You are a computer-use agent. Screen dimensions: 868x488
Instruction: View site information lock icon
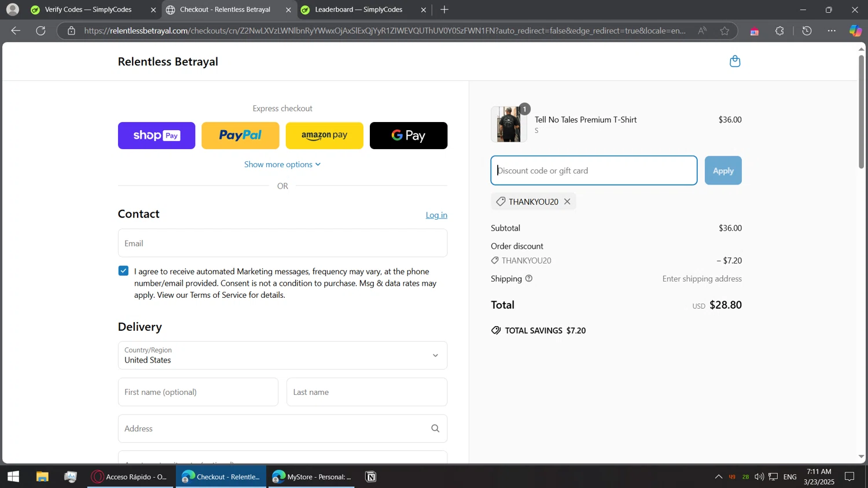pyautogui.click(x=71, y=31)
